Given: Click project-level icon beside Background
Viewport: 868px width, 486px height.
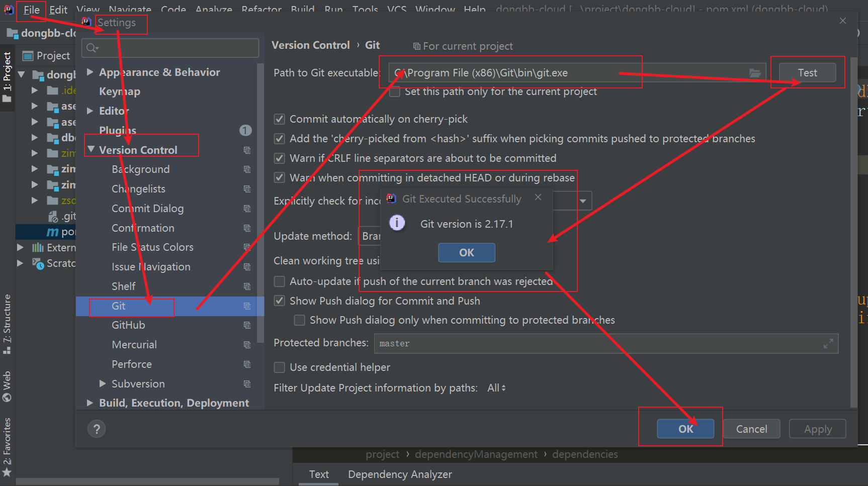Looking at the screenshot, I should pyautogui.click(x=247, y=169).
